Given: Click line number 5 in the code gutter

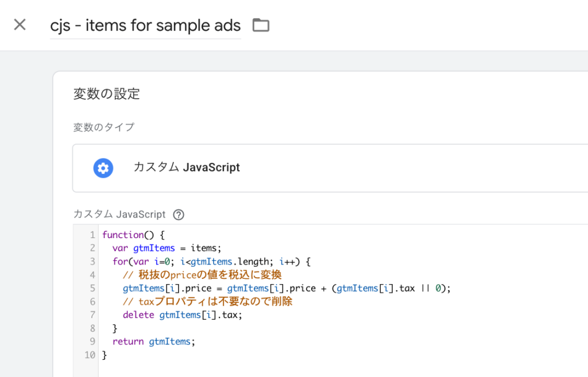Looking at the screenshot, I should pos(92,288).
